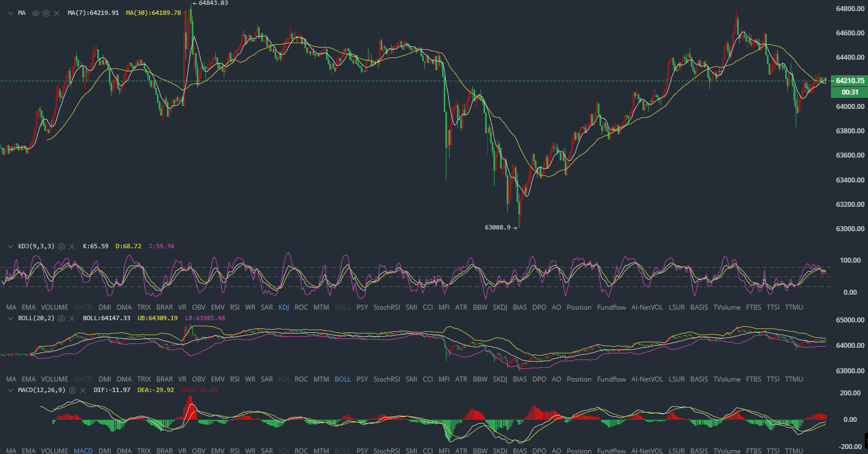Screen dimensions: 868x454
Task: Click the 64800.00 price axis label
Action: point(850,9)
